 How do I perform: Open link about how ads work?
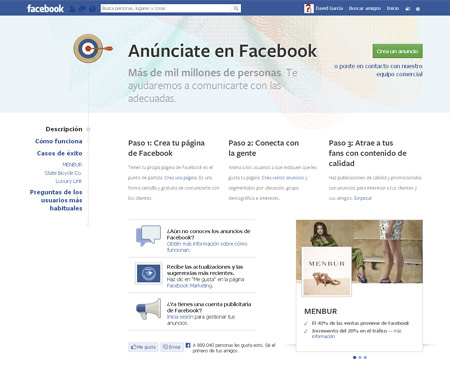pos(207,247)
